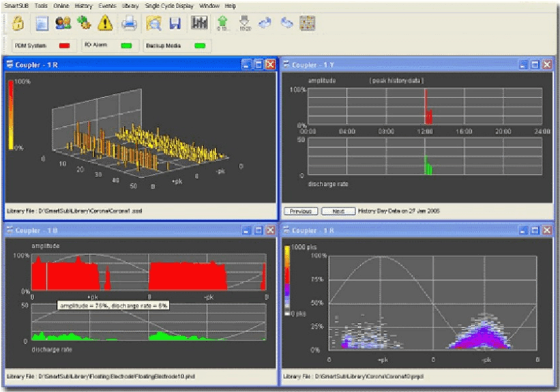The width and height of the screenshot is (560, 392).
Task: Click the floppy disk save icon
Action: pos(175,23)
